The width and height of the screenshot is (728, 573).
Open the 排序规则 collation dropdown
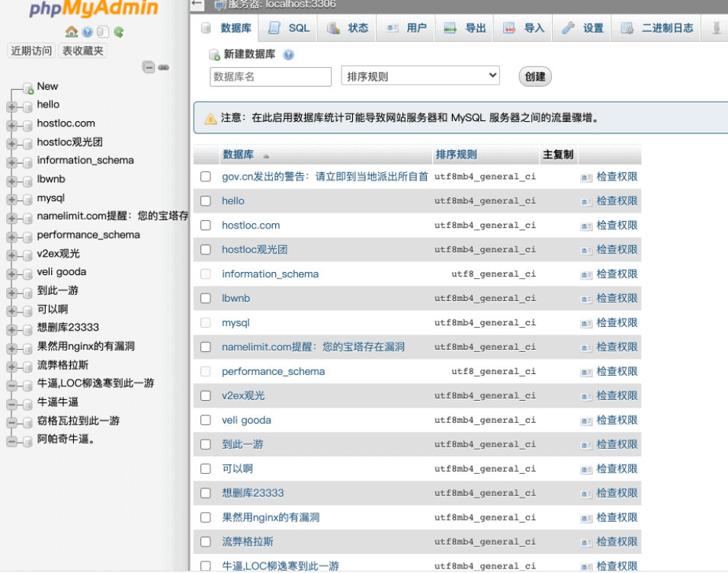tap(420, 76)
